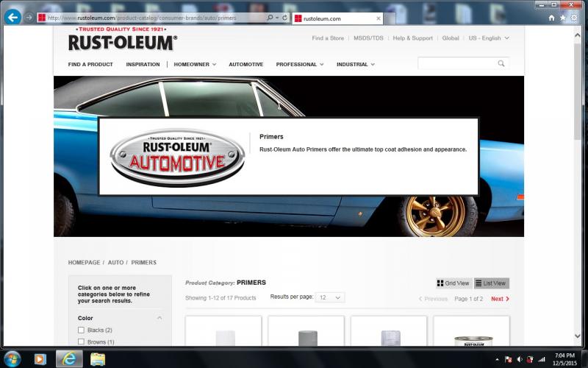Click the Action Center flag tray icon
588x368 pixels.
tap(509, 360)
